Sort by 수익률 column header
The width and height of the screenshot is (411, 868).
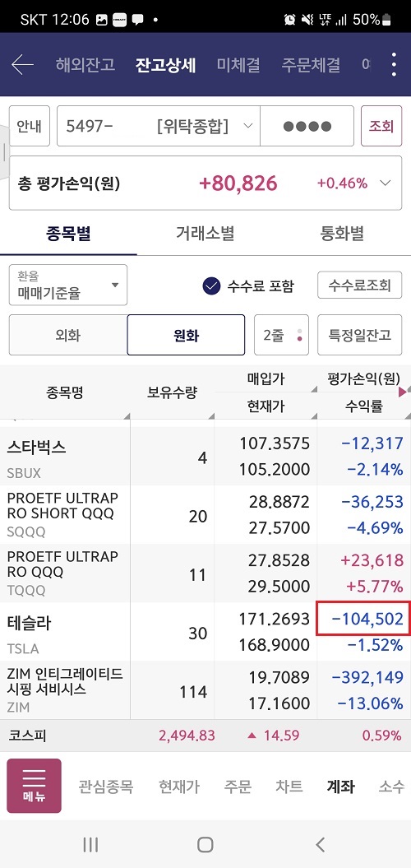tap(364, 406)
